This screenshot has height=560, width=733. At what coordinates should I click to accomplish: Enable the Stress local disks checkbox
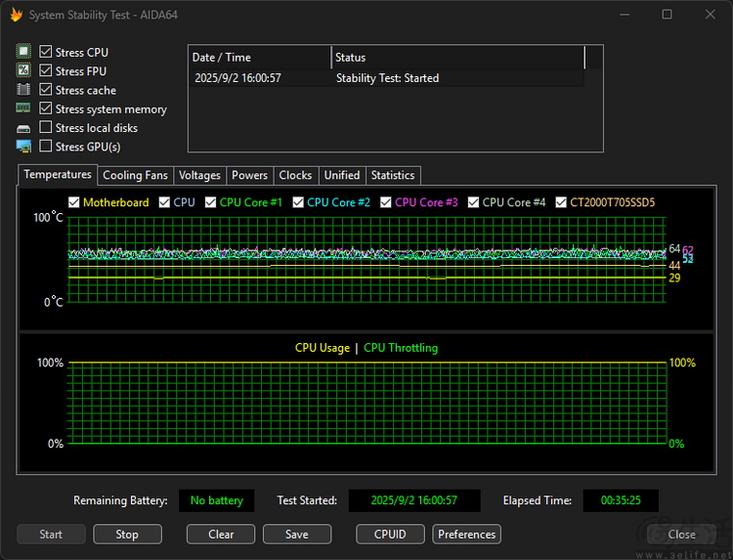pos(45,127)
